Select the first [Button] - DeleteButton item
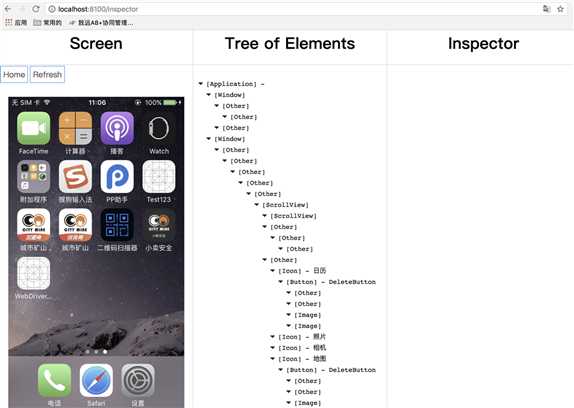 tap(331, 282)
